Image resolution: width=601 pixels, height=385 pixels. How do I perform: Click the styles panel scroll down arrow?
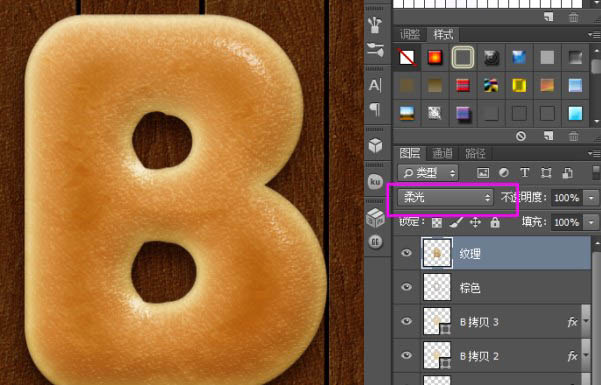click(x=597, y=122)
